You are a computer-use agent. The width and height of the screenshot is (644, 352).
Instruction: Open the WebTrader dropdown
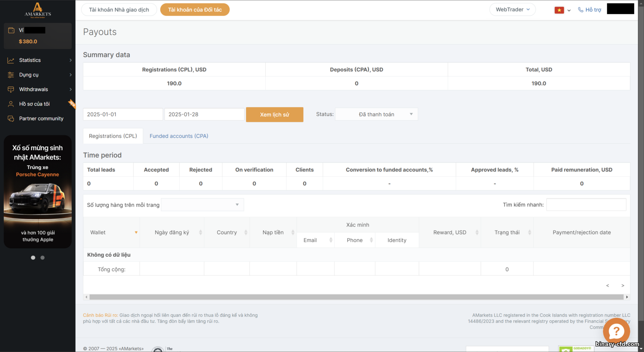pos(512,9)
